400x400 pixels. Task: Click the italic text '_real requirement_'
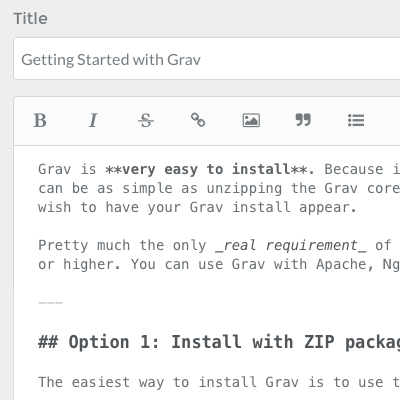click(x=291, y=245)
